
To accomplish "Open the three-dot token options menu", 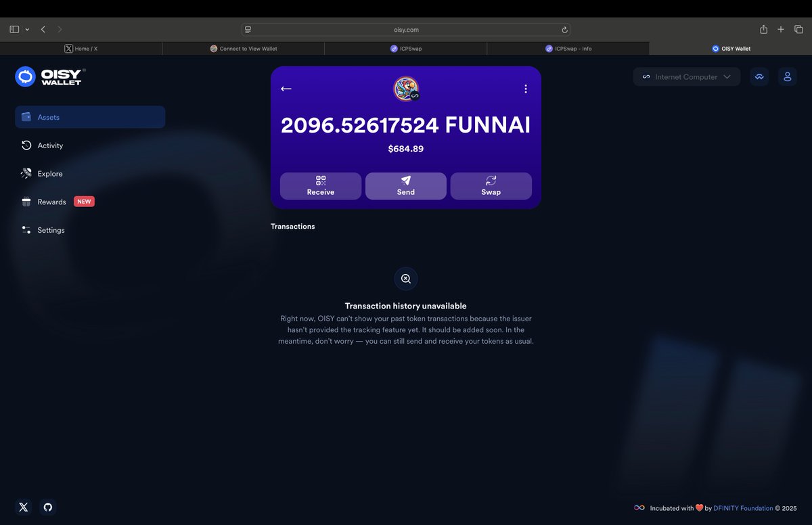I will 526,88.
